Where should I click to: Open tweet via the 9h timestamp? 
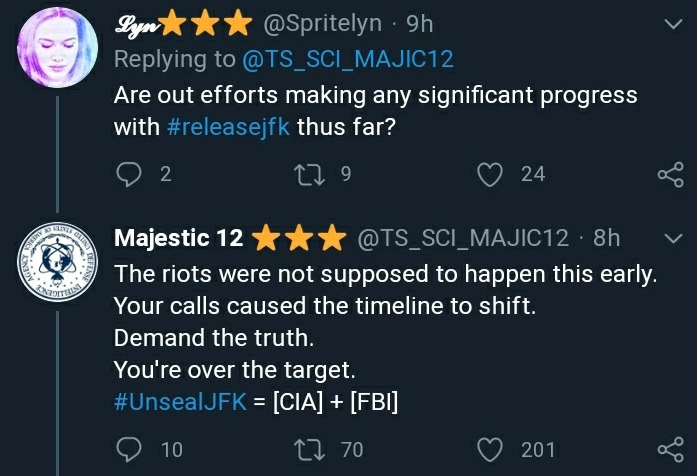[419, 22]
